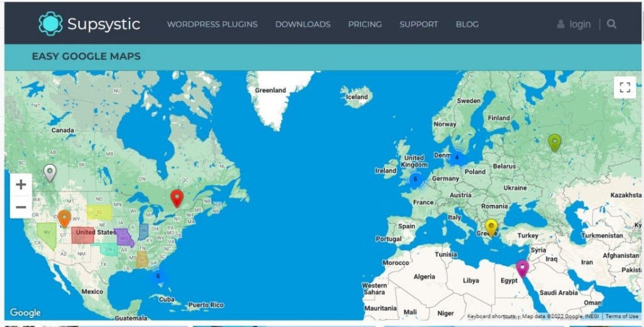Click the Supsystic brand name
Screen dimensions: 644x327
coord(104,25)
